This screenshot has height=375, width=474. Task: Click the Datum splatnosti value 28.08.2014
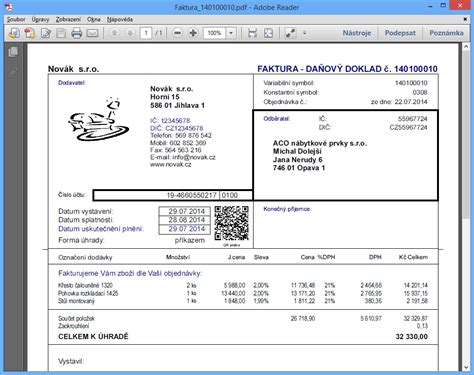[186, 220]
